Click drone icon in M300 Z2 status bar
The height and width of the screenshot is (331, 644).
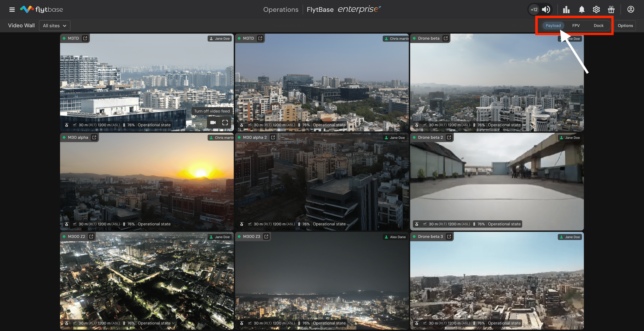[67, 323]
